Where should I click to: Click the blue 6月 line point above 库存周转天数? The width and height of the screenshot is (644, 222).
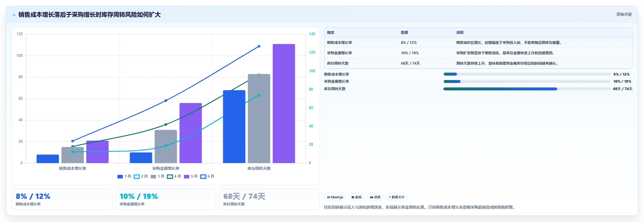(x=259, y=46)
